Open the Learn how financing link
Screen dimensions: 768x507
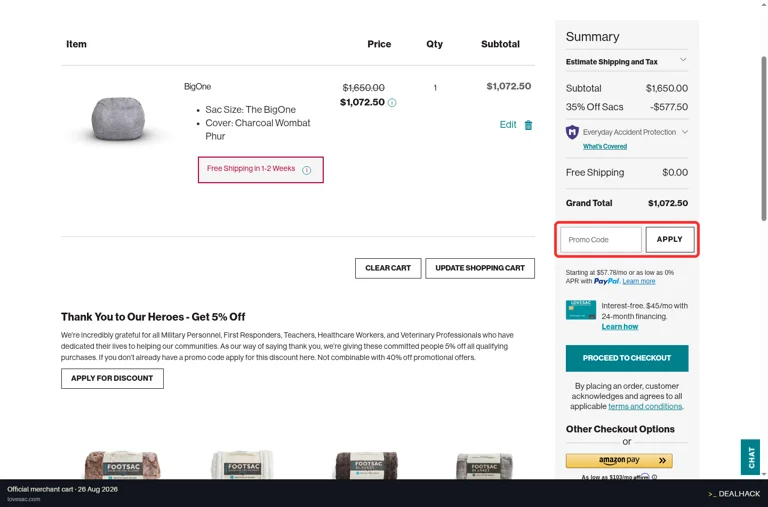(620, 327)
